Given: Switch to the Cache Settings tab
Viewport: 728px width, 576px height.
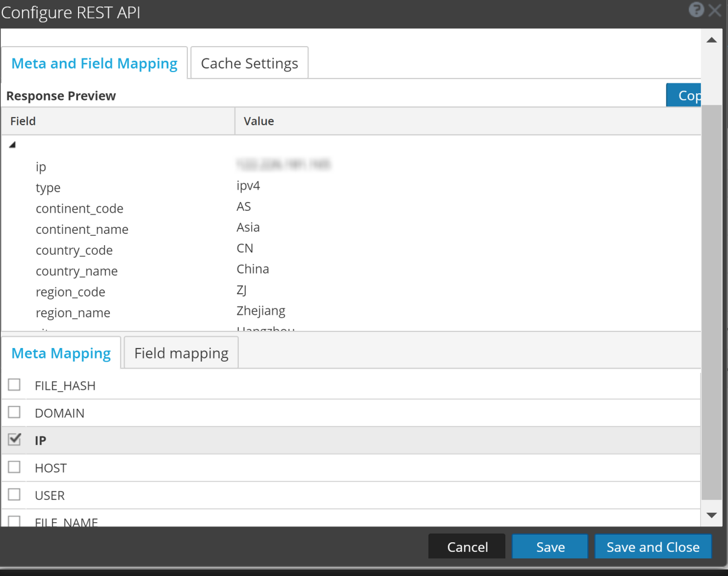Looking at the screenshot, I should click(x=249, y=63).
